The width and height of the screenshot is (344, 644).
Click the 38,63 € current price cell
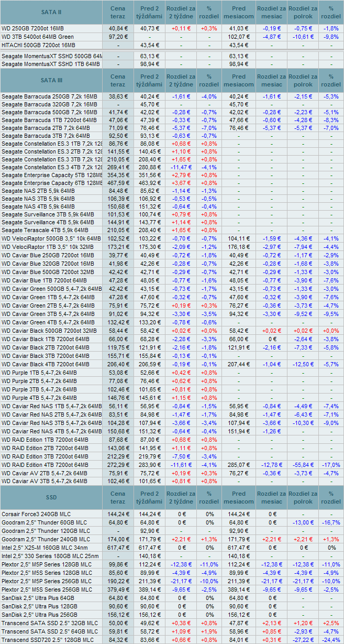pyautogui.click(x=118, y=96)
